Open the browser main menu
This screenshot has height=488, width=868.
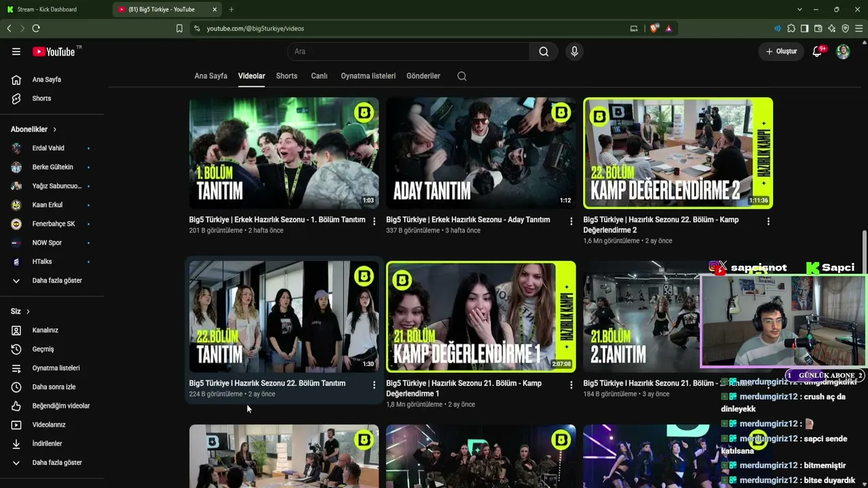(x=859, y=28)
